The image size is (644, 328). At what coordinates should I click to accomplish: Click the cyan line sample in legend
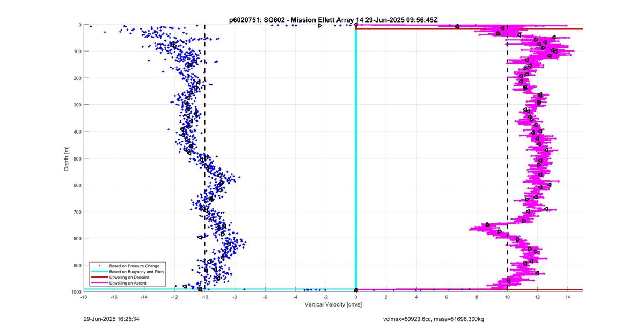point(99,272)
